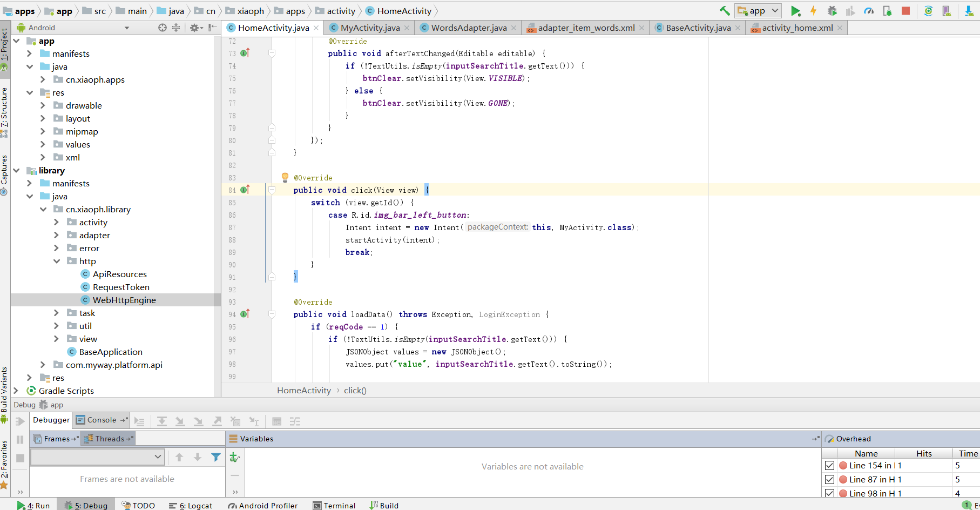Click the Make Project hammer icon
The height and width of the screenshot is (510, 980).
[x=724, y=11]
